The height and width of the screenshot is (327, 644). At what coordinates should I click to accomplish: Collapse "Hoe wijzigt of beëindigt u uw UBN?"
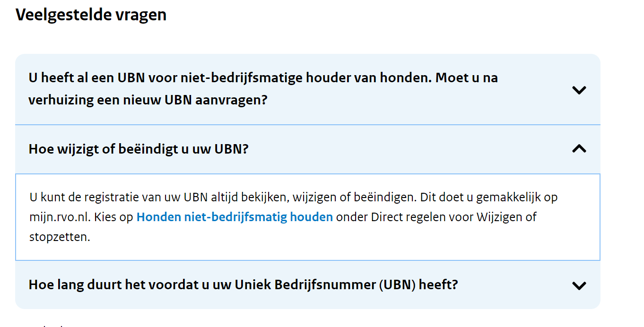(x=139, y=149)
